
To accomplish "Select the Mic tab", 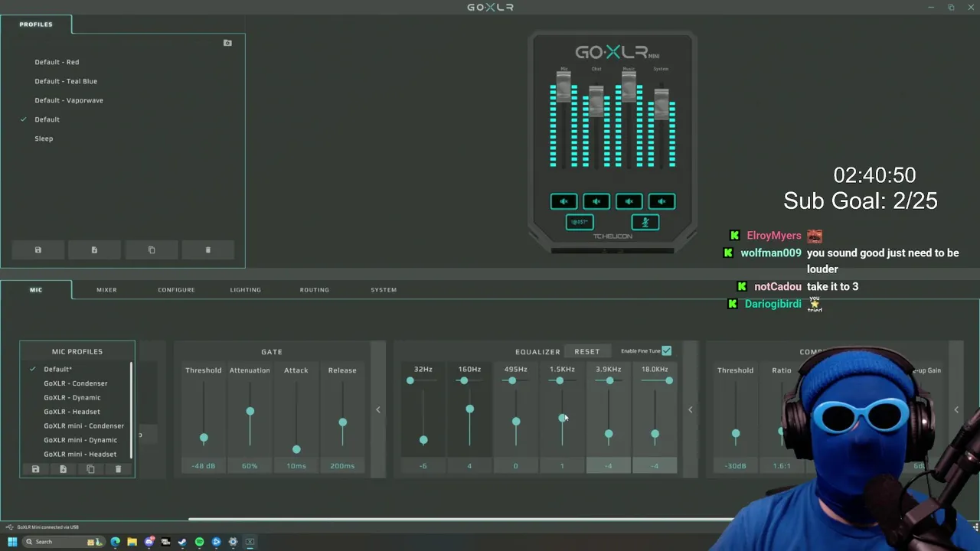I will [36, 290].
